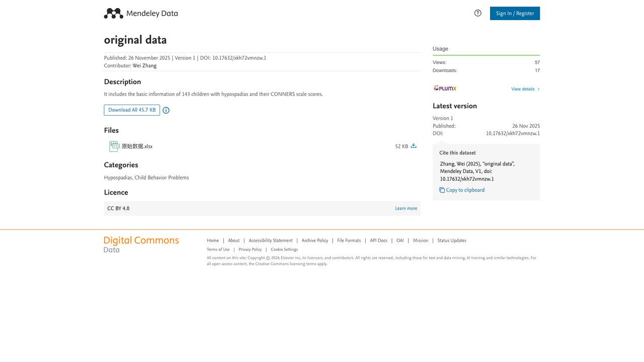Click the copy icon next to Copy to clipboard

[x=442, y=190]
